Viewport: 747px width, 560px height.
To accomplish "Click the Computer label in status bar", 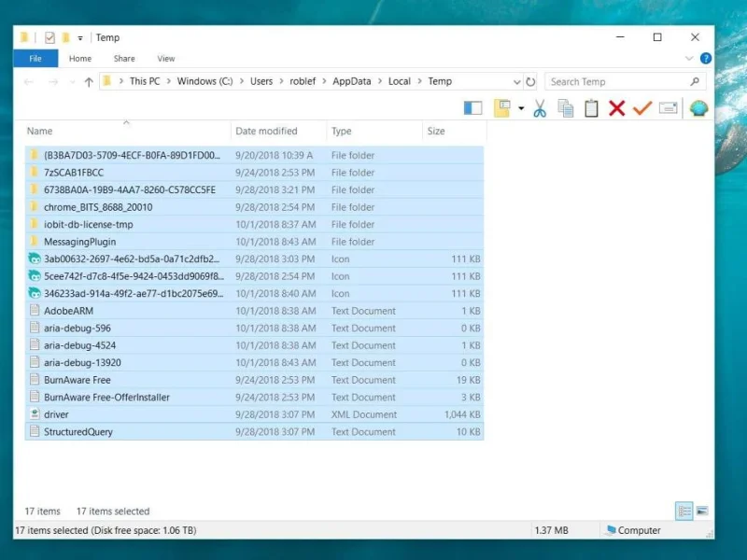I will pyautogui.click(x=639, y=530).
